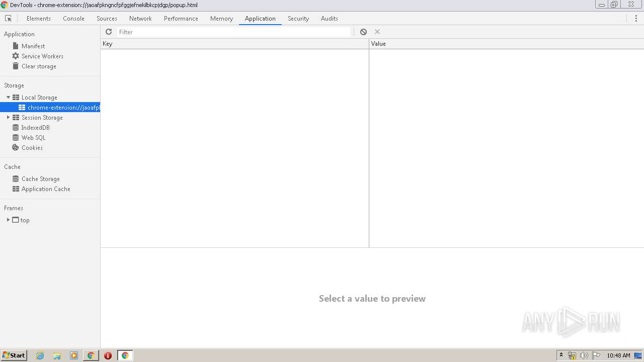Select the Application tab

coord(260,18)
